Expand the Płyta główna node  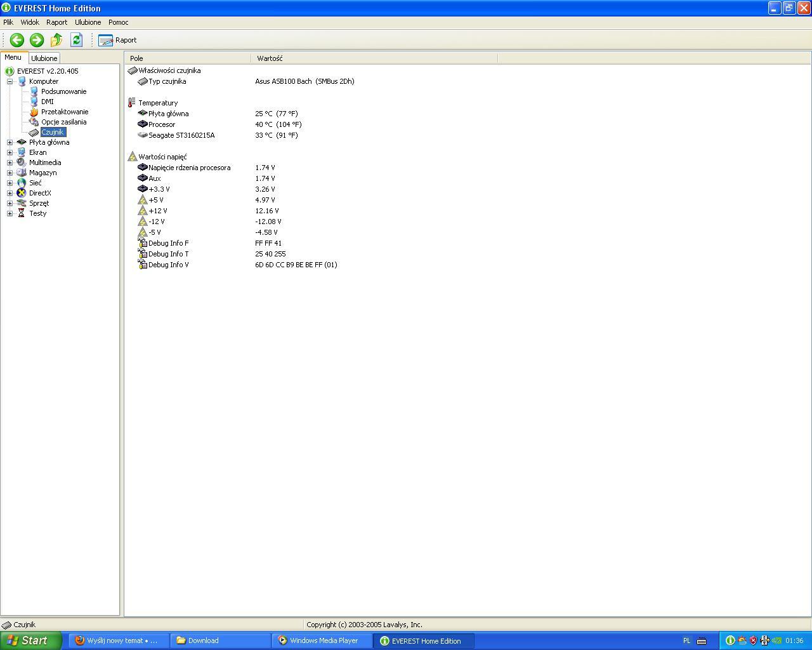(x=10, y=142)
